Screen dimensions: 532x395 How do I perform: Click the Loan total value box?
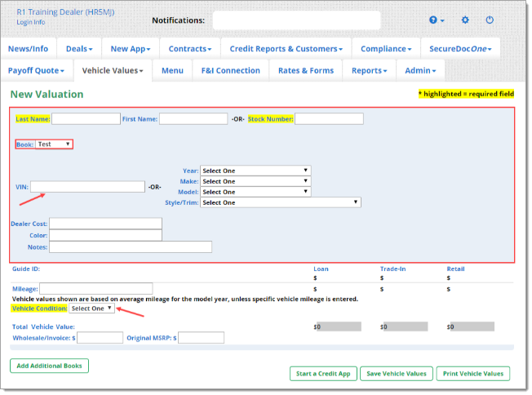[339, 326]
